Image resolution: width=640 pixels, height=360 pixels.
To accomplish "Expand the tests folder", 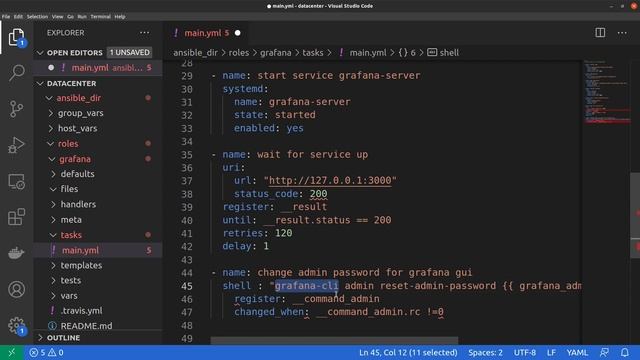I will click(x=53, y=280).
